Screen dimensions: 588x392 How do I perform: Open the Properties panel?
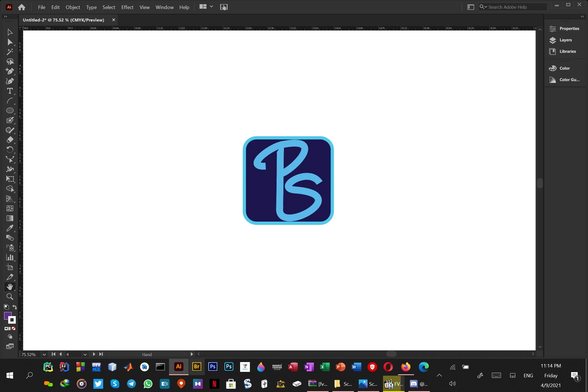pyautogui.click(x=569, y=29)
